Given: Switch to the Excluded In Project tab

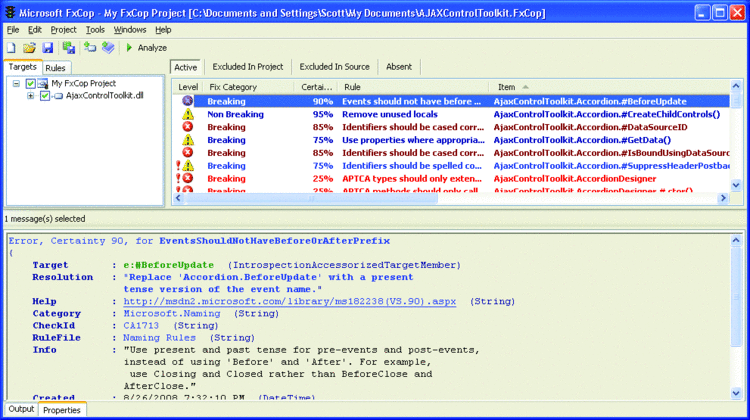Looking at the screenshot, I should tap(248, 66).
